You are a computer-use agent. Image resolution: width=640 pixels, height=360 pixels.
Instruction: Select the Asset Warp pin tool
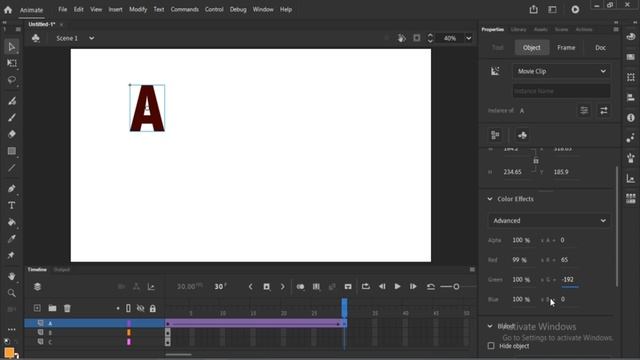[11, 256]
